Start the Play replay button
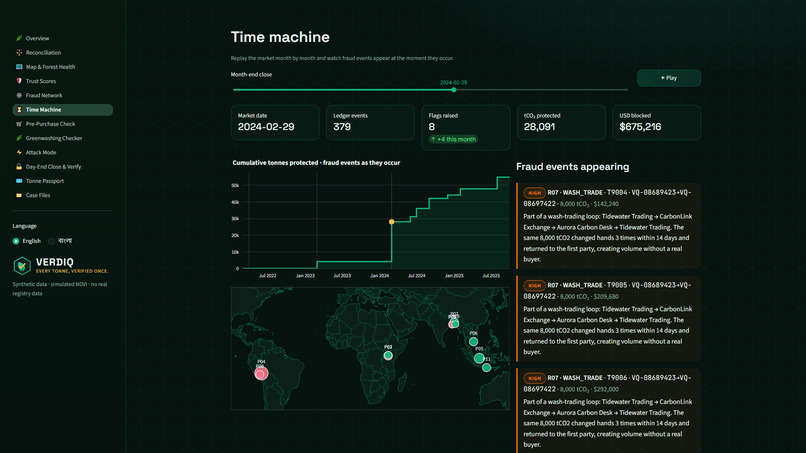This screenshot has width=806, height=453. point(669,78)
